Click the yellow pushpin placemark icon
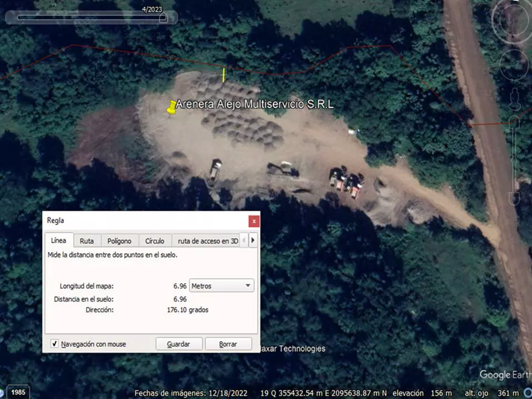This screenshot has width=532, height=399. click(x=172, y=106)
